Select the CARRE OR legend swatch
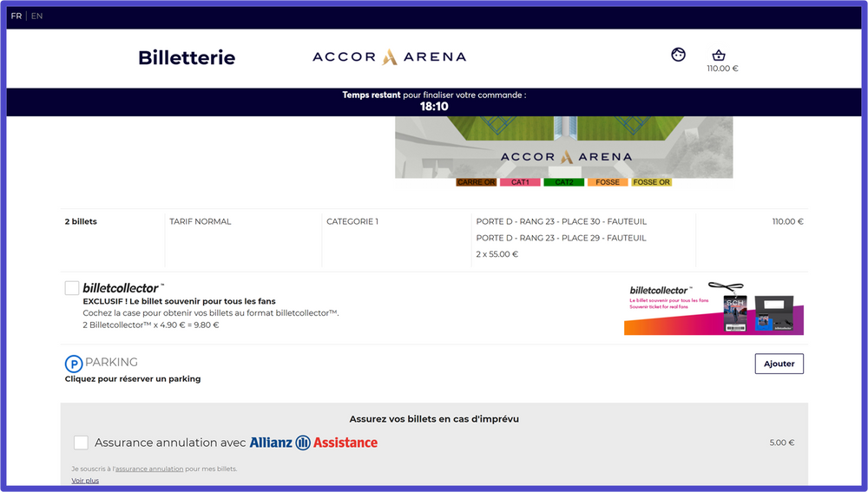868x492 pixels. 476,182
